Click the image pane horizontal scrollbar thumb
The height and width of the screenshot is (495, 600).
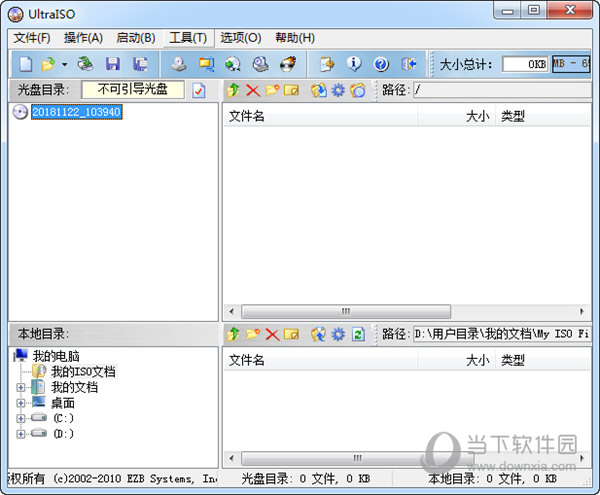pyautogui.click(x=346, y=311)
